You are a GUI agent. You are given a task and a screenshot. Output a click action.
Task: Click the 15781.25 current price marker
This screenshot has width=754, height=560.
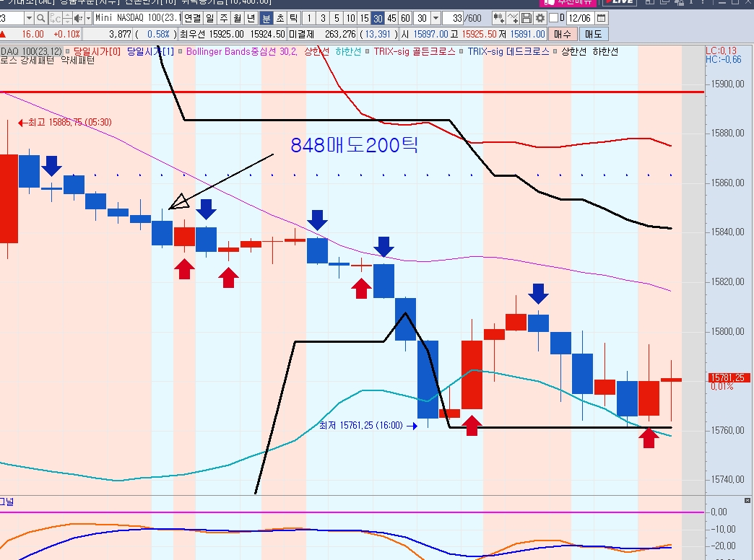click(729, 377)
